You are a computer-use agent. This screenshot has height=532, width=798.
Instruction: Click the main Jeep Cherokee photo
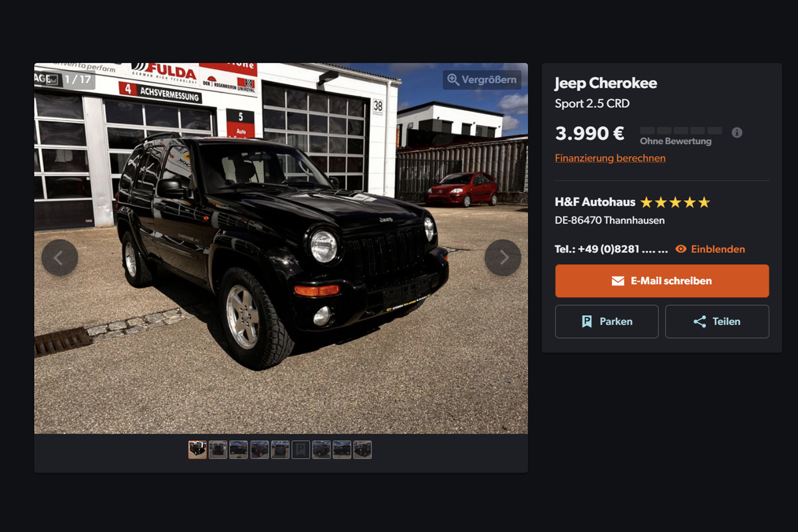coord(281,248)
